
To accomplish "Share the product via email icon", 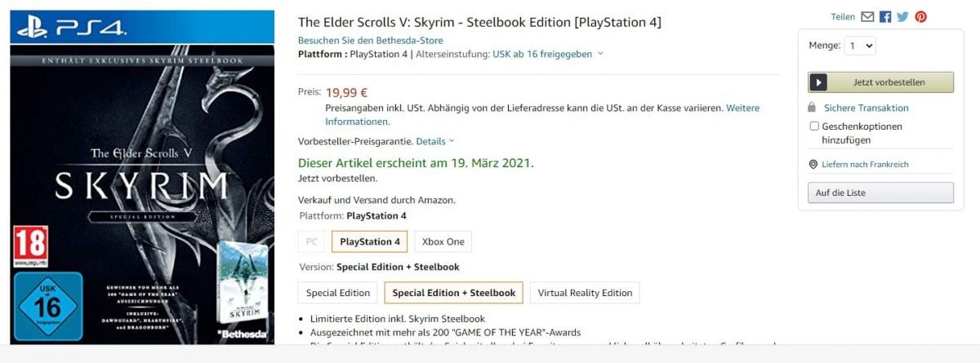I will pos(867,16).
